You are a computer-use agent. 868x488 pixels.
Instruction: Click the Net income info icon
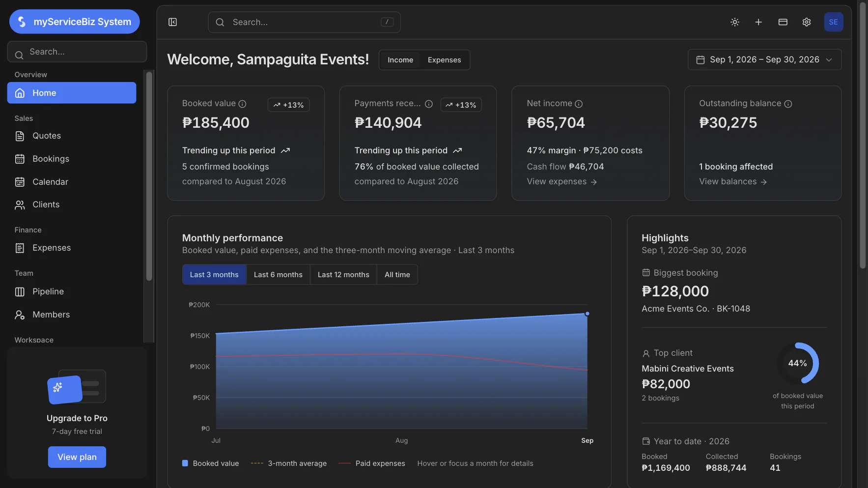(x=579, y=104)
